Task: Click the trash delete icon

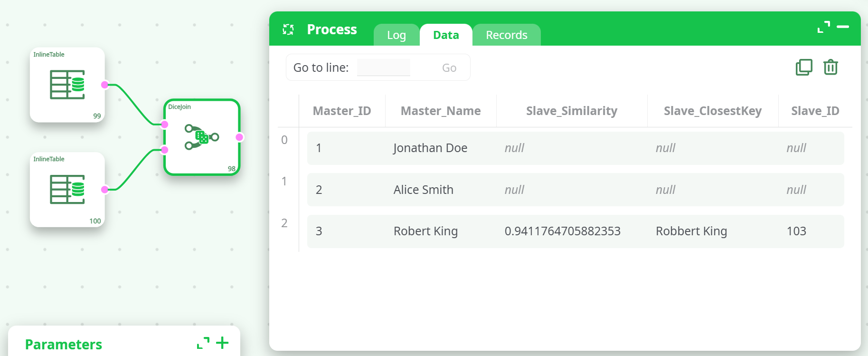Action: pos(830,67)
